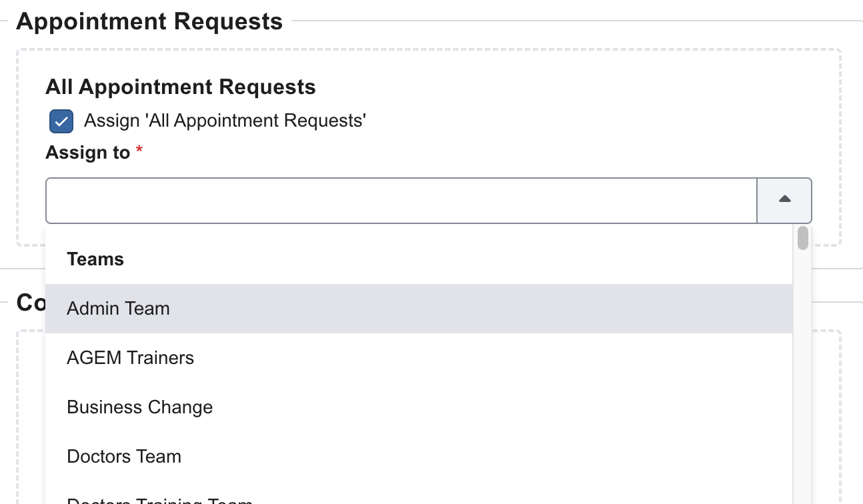Image resolution: width=863 pixels, height=504 pixels.
Task: Click the dropdown list scrollbar thumb
Action: pos(803,238)
